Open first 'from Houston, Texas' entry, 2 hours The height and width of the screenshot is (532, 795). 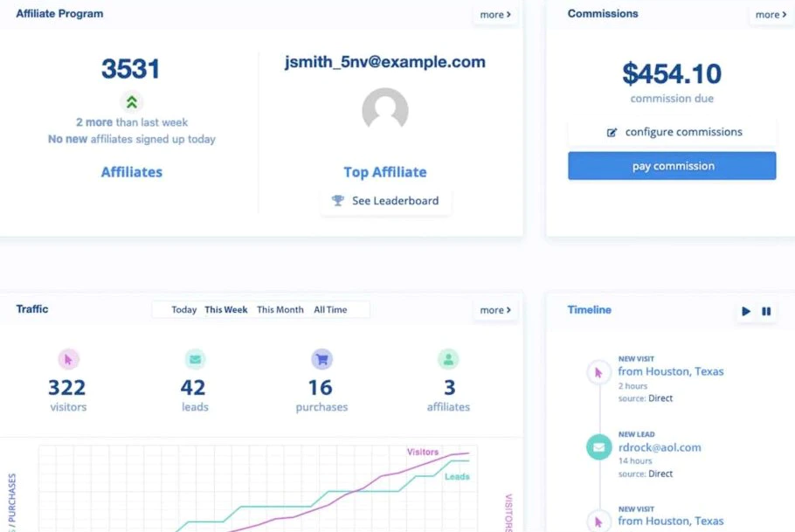tap(671, 371)
